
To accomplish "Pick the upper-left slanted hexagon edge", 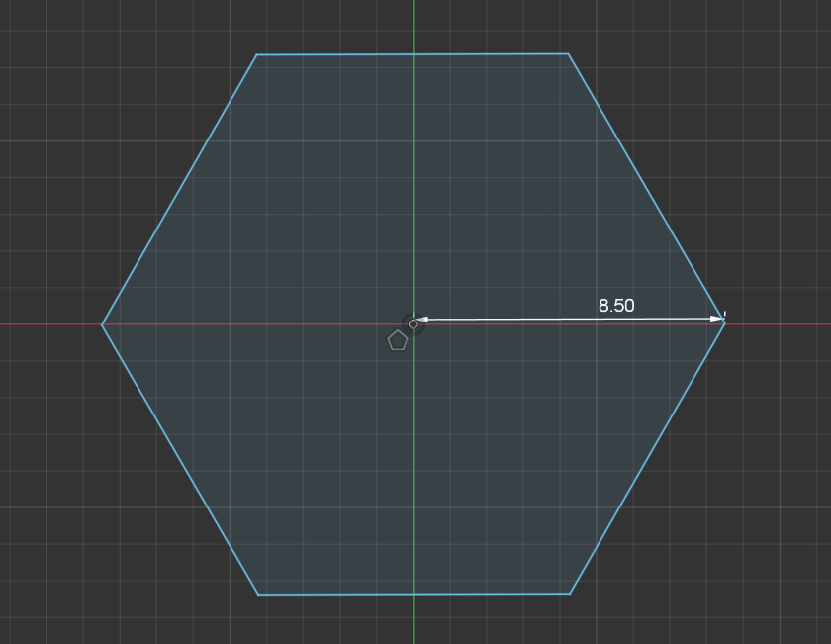I will pyautogui.click(x=179, y=190).
